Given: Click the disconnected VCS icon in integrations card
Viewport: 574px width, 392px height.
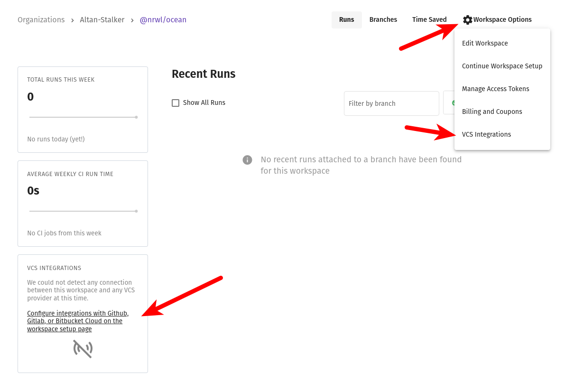Looking at the screenshot, I should tap(83, 349).
